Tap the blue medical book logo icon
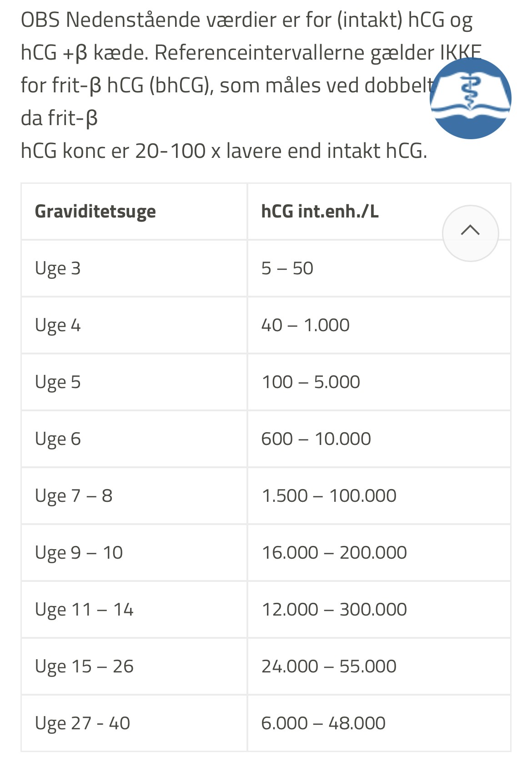The height and width of the screenshot is (783, 532). coord(470,98)
